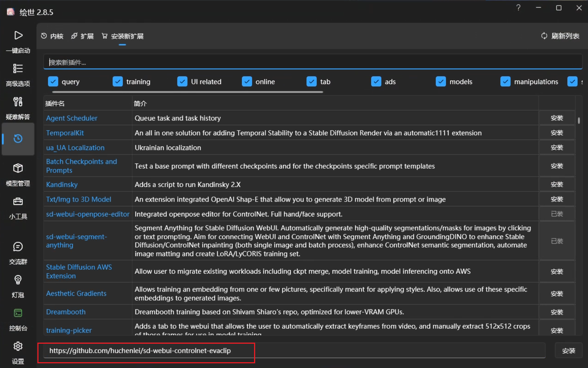The width and height of the screenshot is (588, 368).
Task: Open the ua_UA Localization link
Action: 75,148
